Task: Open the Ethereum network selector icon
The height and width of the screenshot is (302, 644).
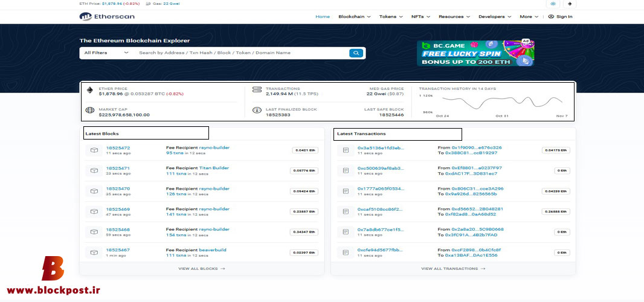Action: [570, 4]
